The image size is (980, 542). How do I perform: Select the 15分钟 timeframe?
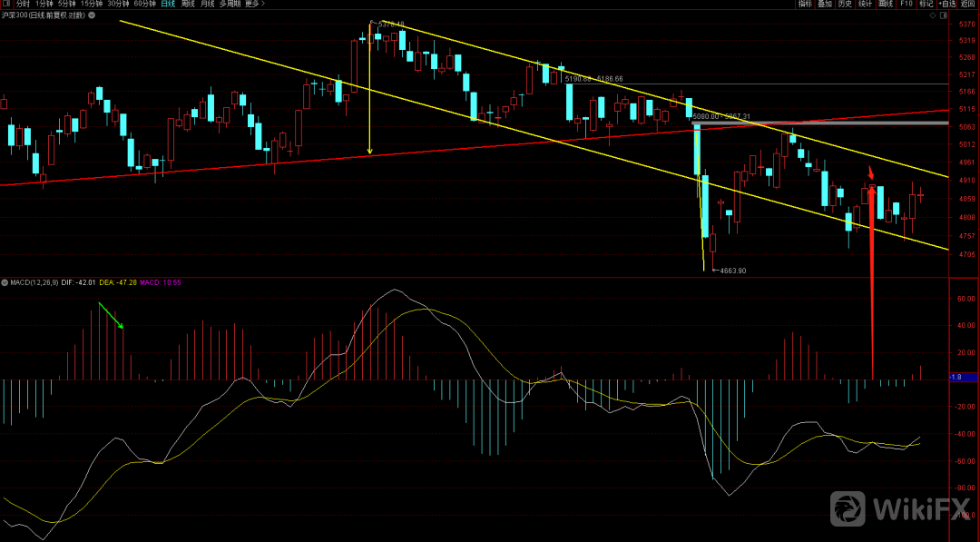(92, 5)
